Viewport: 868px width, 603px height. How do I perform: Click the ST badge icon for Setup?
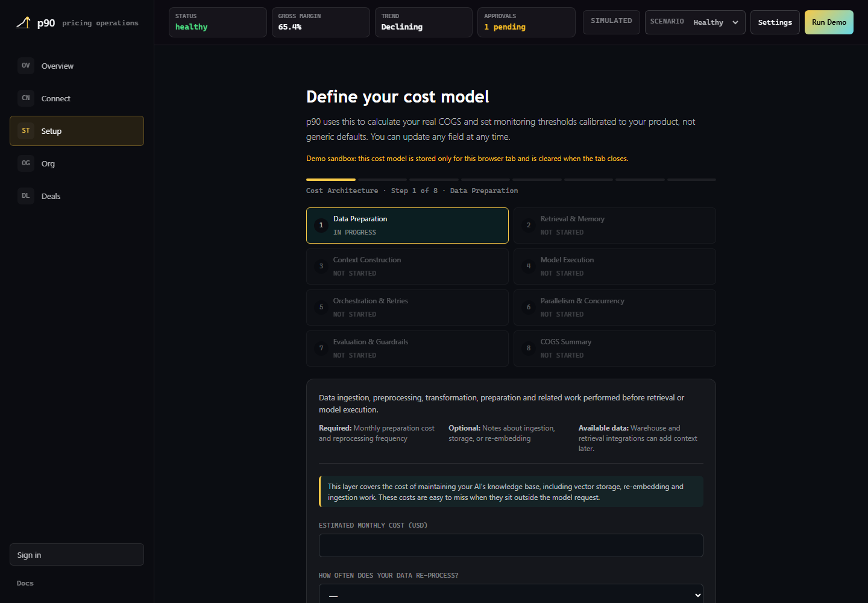coord(26,131)
